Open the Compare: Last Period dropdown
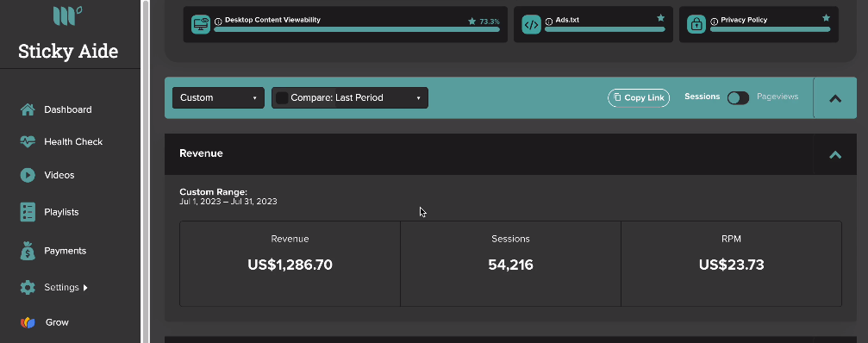Viewport: 868px width, 343px height. pyautogui.click(x=350, y=98)
